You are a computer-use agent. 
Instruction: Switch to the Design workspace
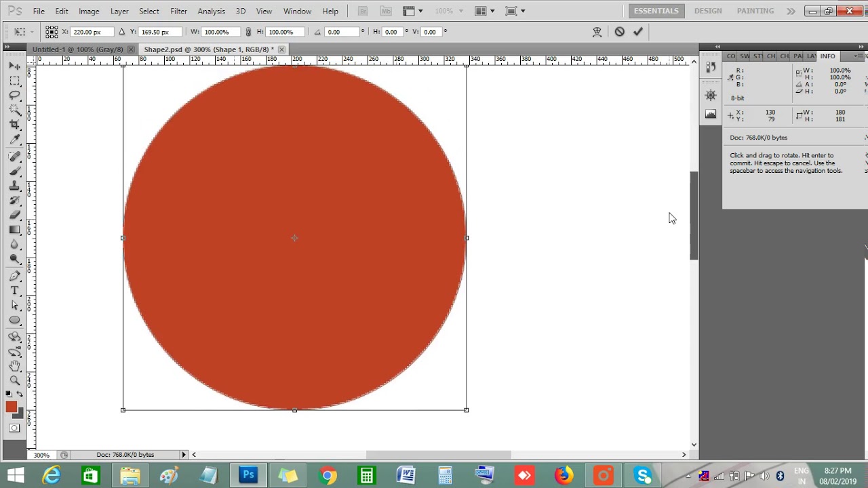pos(708,11)
